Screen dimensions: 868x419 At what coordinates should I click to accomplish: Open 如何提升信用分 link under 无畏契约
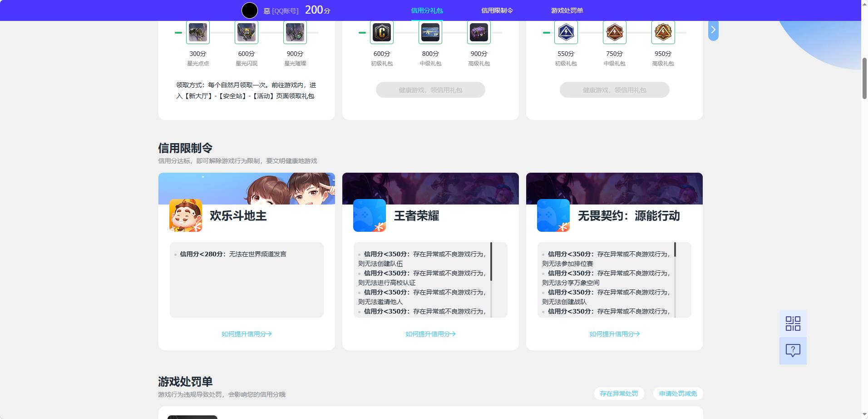coord(614,334)
